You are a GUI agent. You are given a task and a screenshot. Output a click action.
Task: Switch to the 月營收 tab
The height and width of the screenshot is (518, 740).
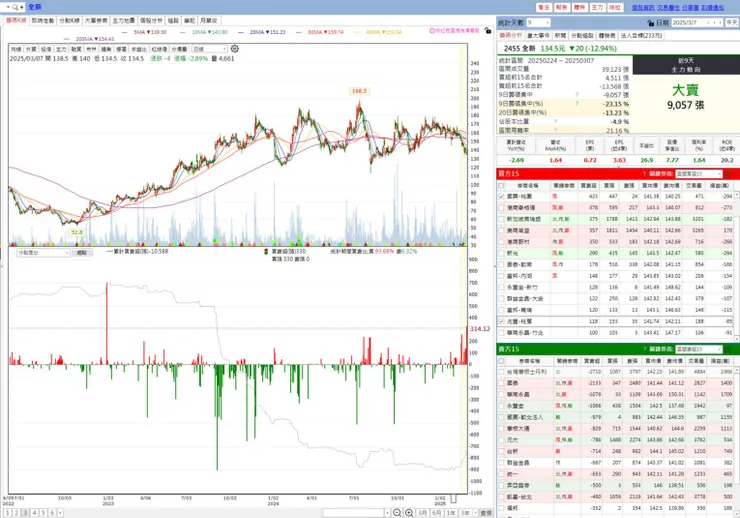coord(209,21)
